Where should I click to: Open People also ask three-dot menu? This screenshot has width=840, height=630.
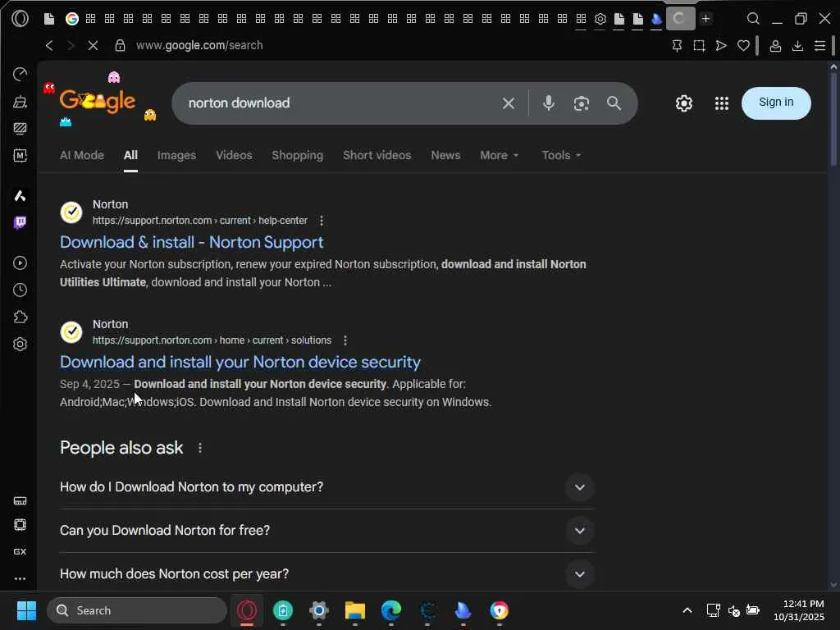point(200,448)
